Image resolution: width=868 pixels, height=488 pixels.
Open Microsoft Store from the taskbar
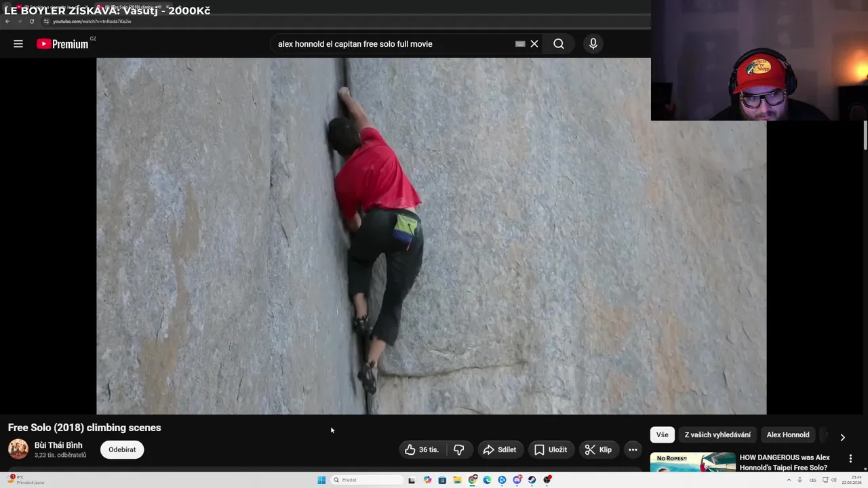click(x=442, y=480)
